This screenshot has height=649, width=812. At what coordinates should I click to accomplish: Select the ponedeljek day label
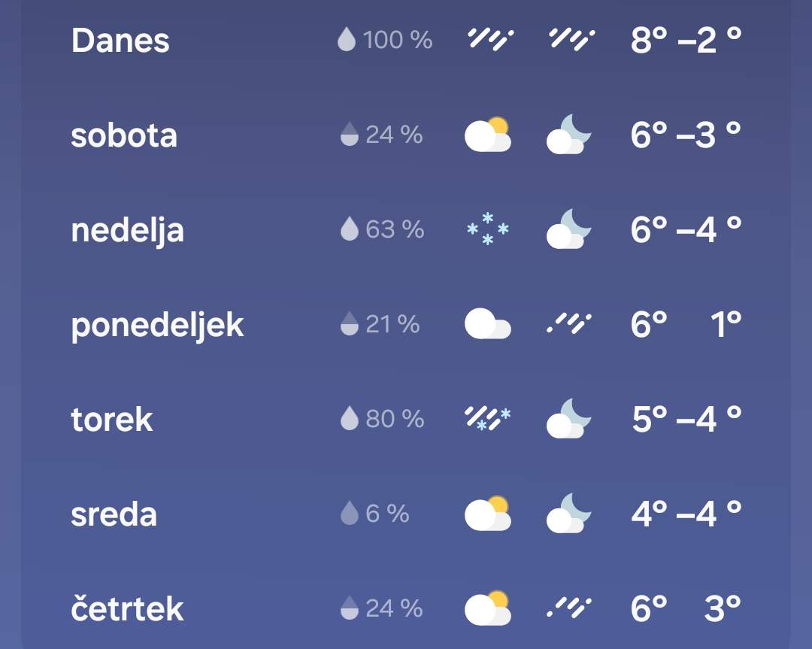pos(157,326)
